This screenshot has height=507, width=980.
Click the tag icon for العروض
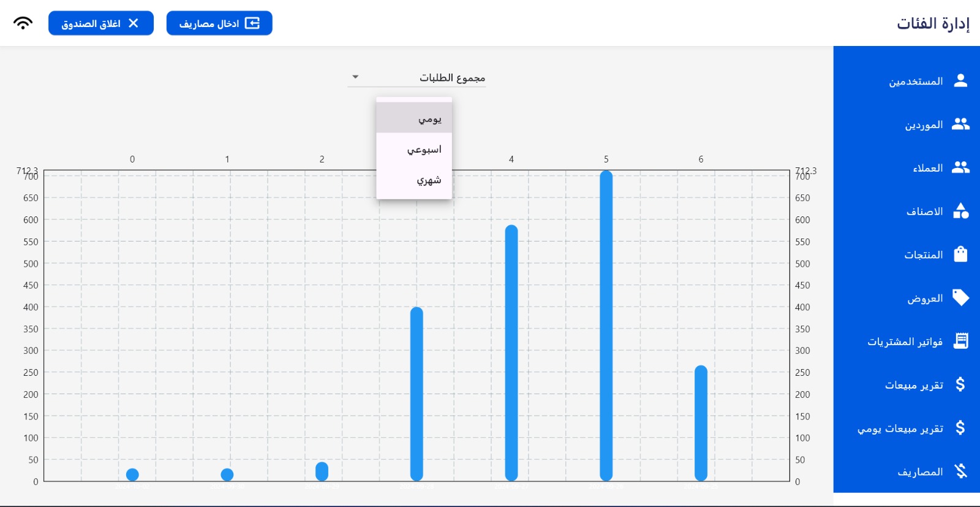[960, 298]
